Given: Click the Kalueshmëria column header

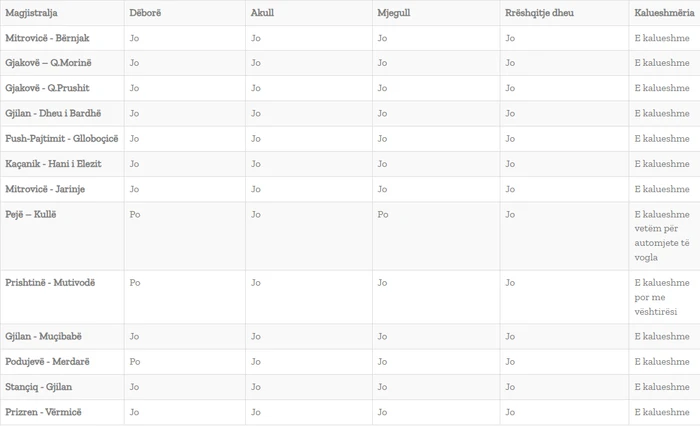Looking at the screenshot, I should (662, 12).
